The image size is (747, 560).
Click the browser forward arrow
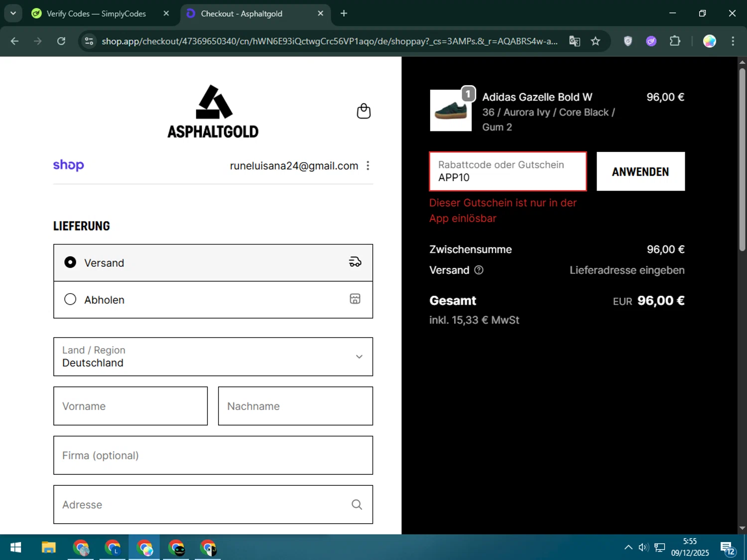coord(38,41)
